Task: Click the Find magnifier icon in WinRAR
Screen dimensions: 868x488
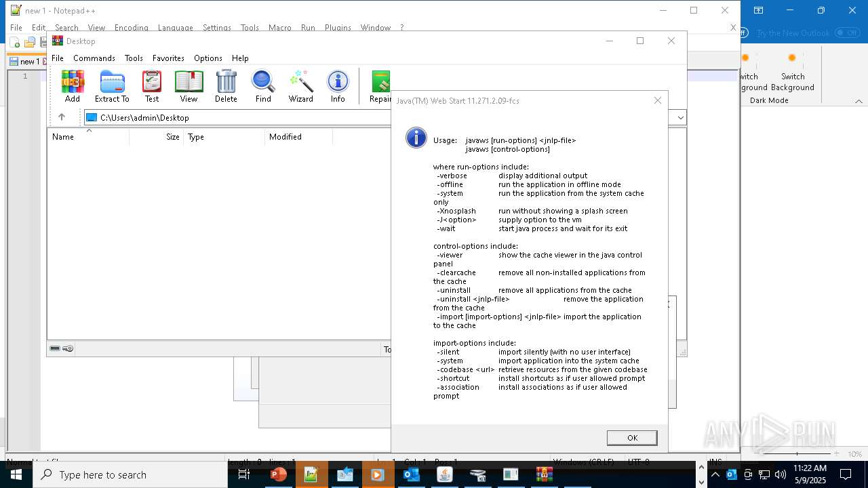Action: point(263,81)
